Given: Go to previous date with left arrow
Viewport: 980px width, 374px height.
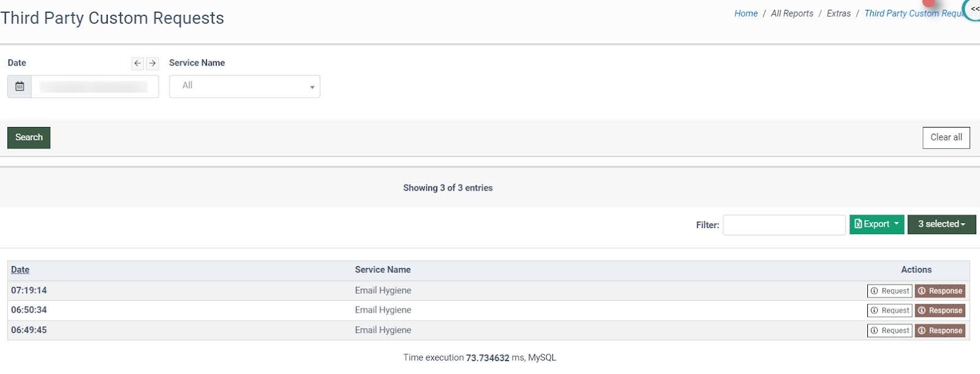Looking at the screenshot, I should click(137, 63).
